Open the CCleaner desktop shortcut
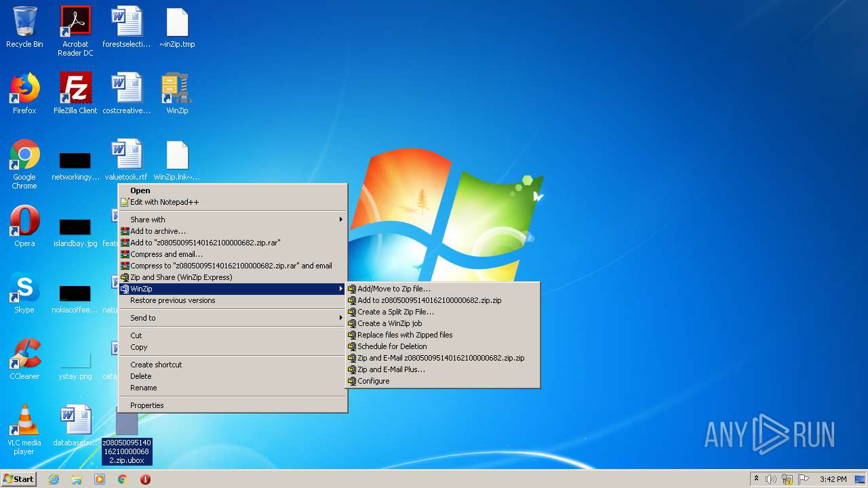 24,359
